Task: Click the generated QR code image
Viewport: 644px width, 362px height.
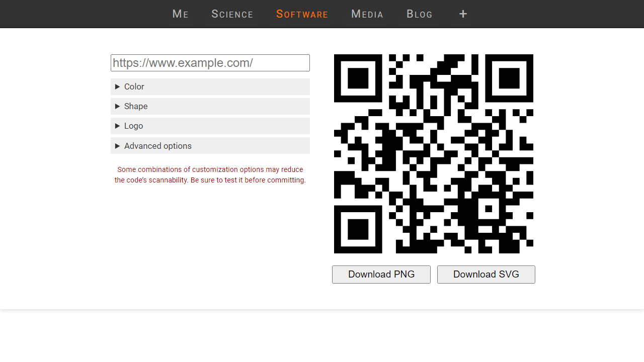Action: coord(434,154)
